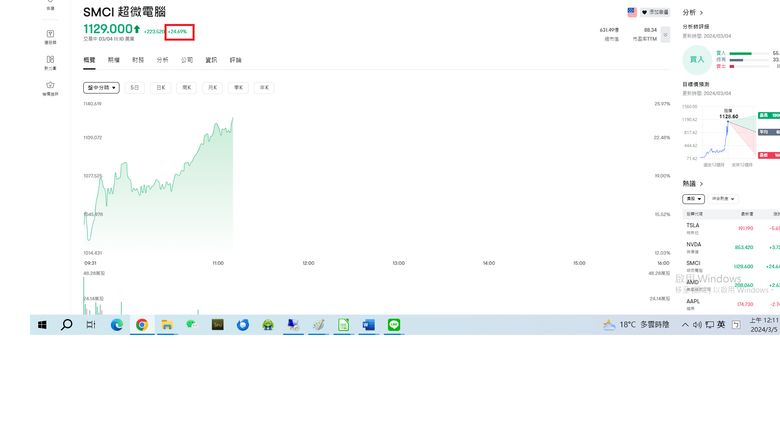Open the Windows Start menu
The height and width of the screenshot is (439, 780).
(42, 325)
